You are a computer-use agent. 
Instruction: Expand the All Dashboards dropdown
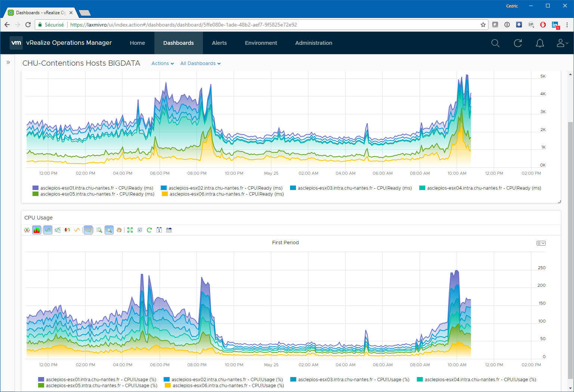pos(200,63)
